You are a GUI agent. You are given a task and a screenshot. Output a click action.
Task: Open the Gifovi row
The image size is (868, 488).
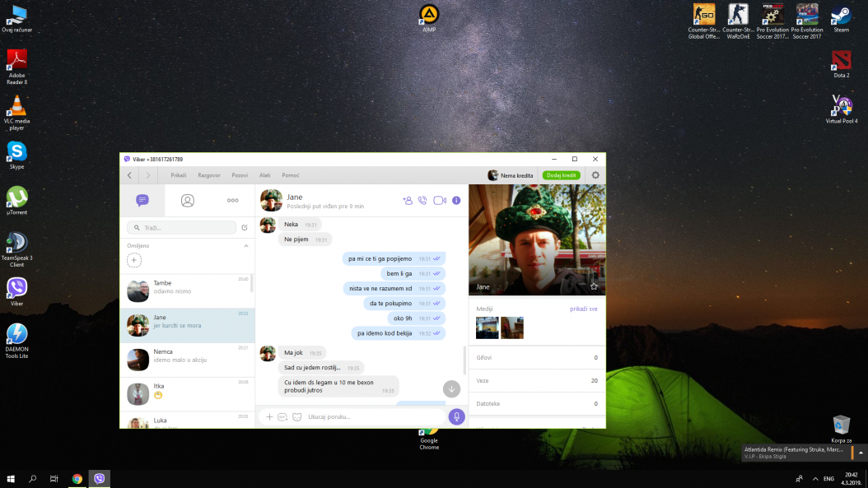(x=537, y=357)
